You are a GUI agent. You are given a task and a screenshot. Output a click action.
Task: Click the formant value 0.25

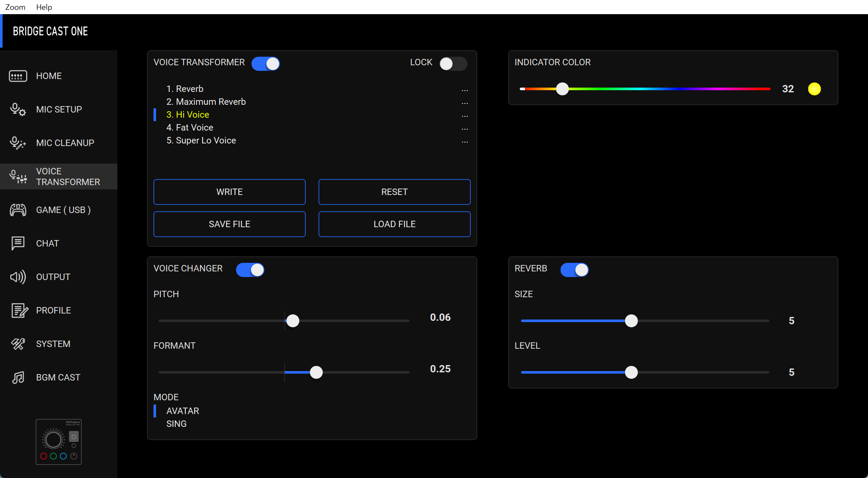[440, 369]
